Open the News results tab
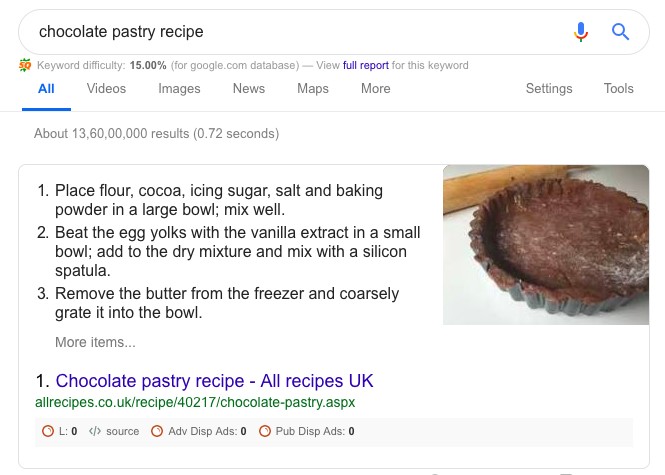The height and width of the screenshot is (475, 665). 248,89
